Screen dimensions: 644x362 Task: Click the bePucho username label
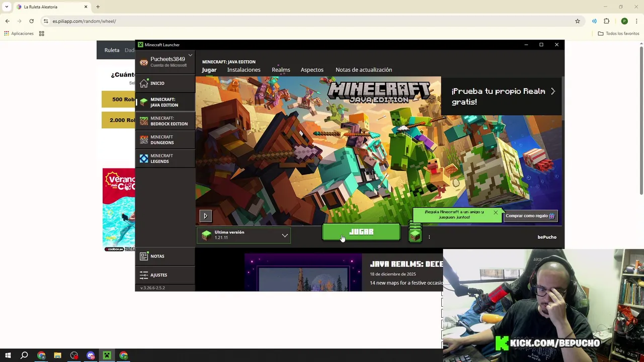(x=547, y=237)
